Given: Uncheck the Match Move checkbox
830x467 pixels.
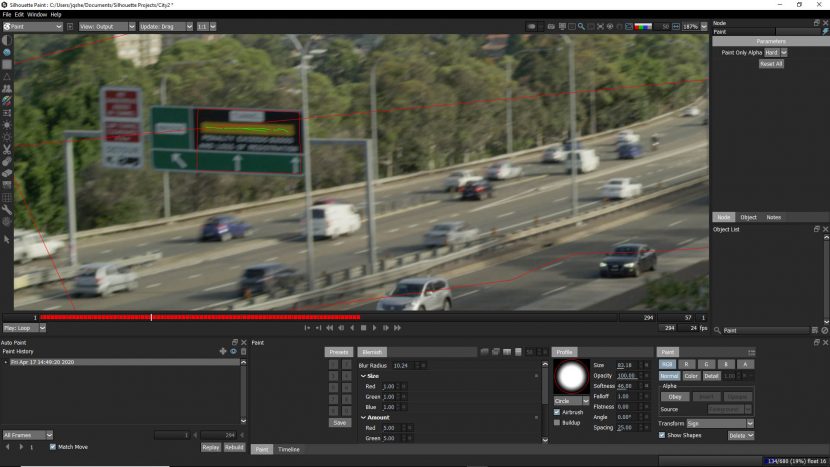Looking at the screenshot, I should pyautogui.click(x=53, y=447).
